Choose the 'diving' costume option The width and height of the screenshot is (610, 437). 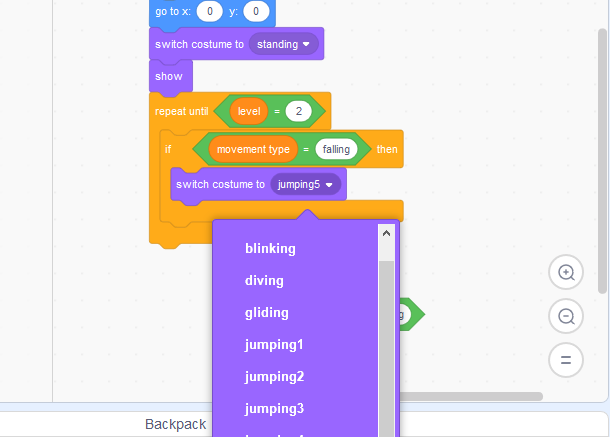pyautogui.click(x=264, y=281)
